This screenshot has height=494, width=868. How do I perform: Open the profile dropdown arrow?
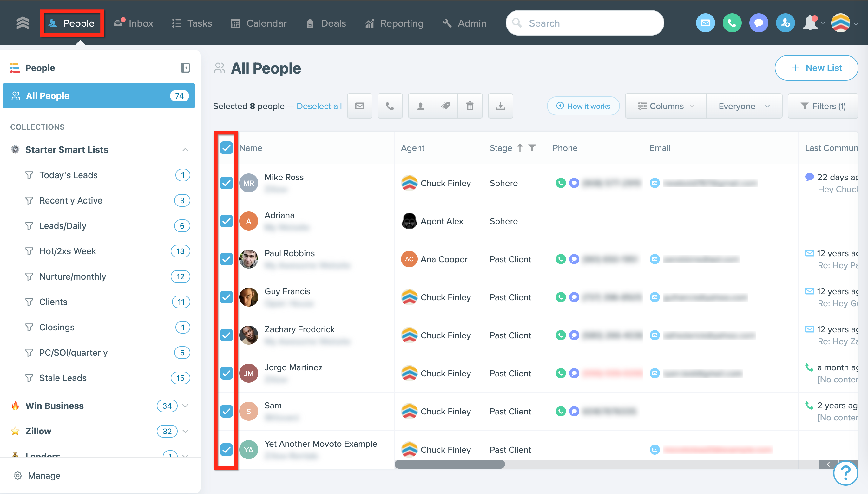click(x=856, y=24)
